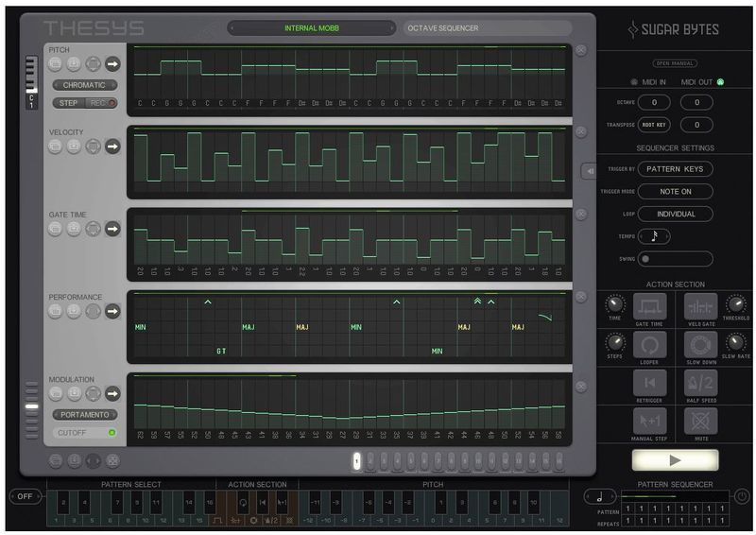Click the Time knob in Action Section
Image resolution: width=756 pixels, height=535 pixels.
[x=615, y=304]
